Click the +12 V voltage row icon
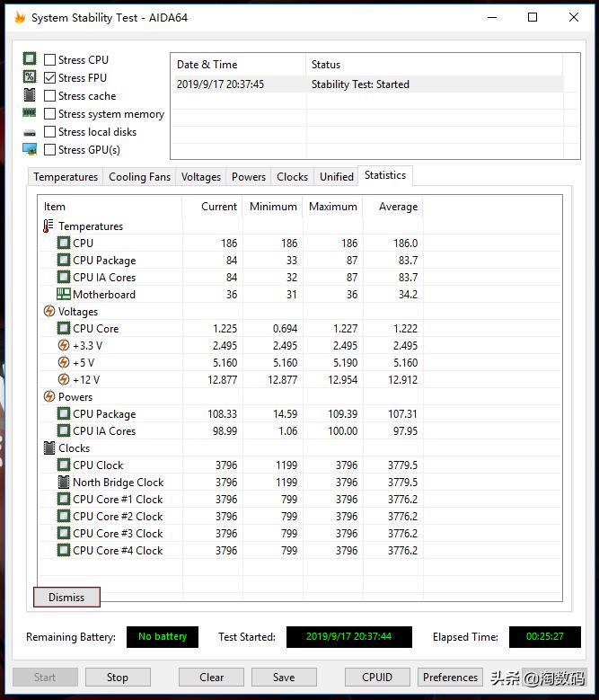 tap(64, 380)
